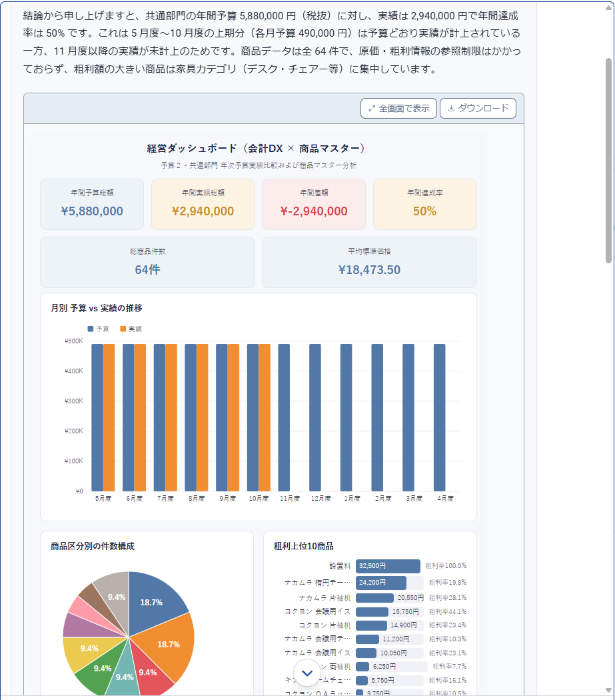Viewport: 615px width, 700px height.
Task: Toggle the 予算 legend item in chart
Action: pos(98,329)
